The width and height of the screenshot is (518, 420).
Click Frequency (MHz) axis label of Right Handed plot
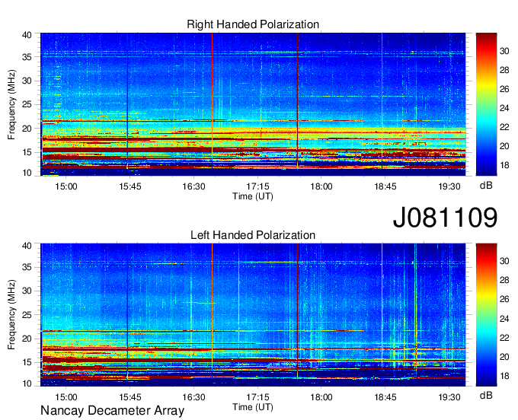(x=11, y=104)
